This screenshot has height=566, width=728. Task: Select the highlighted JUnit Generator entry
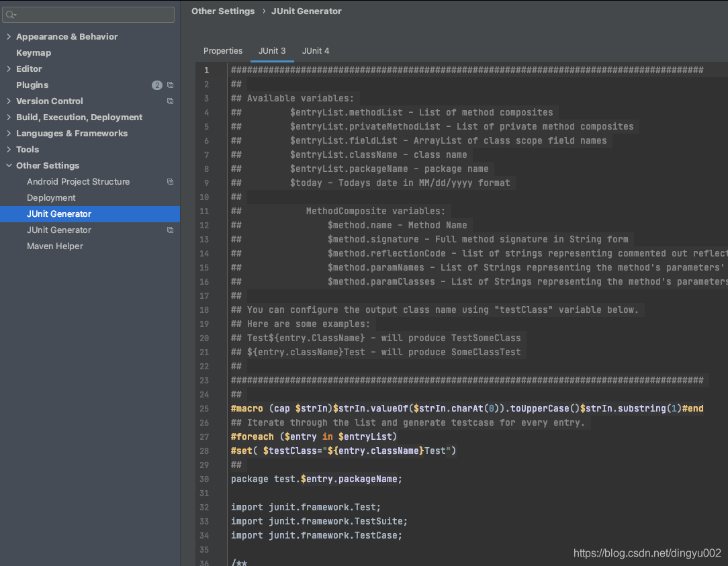pyautogui.click(x=90, y=214)
